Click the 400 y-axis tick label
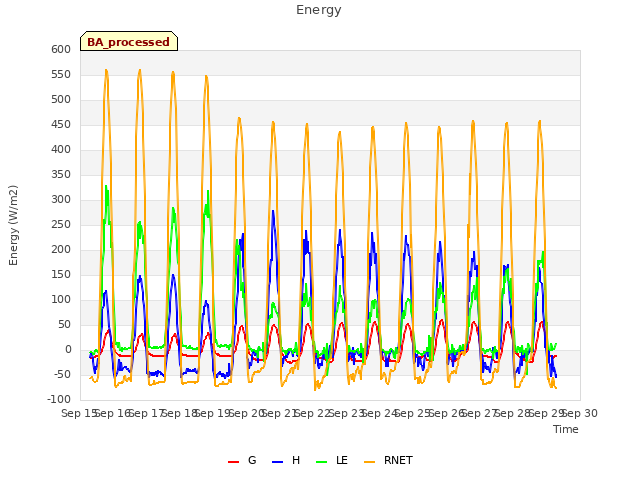640x480 pixels. coord(61,149)
